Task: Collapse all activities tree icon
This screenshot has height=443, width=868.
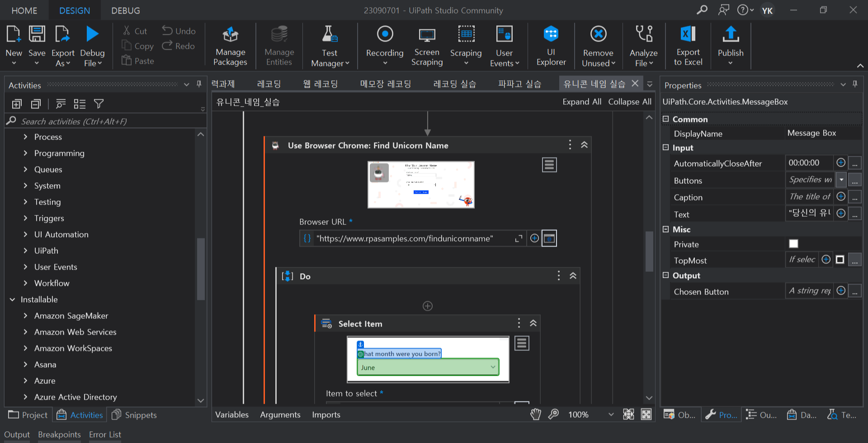Action: (36, 104)
